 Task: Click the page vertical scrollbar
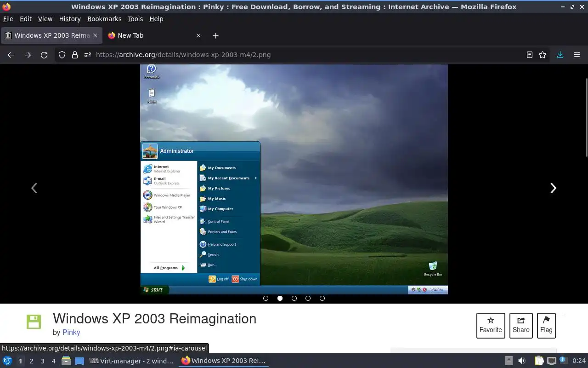point(586,118)
